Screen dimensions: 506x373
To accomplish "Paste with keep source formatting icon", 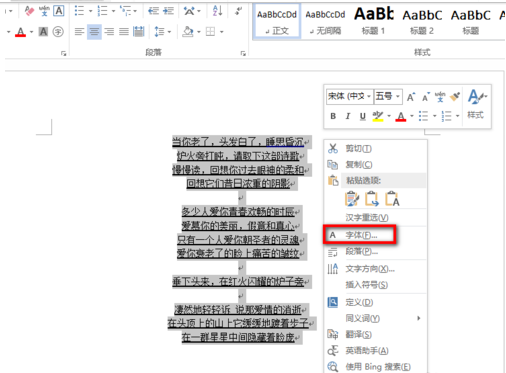I will (352, 199).
